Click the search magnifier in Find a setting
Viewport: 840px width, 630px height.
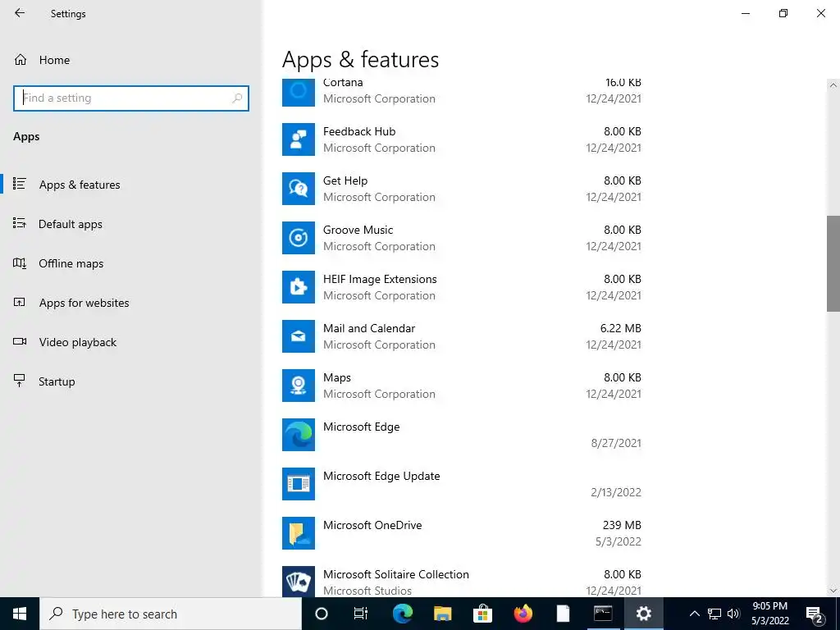[x=237, y=98]
